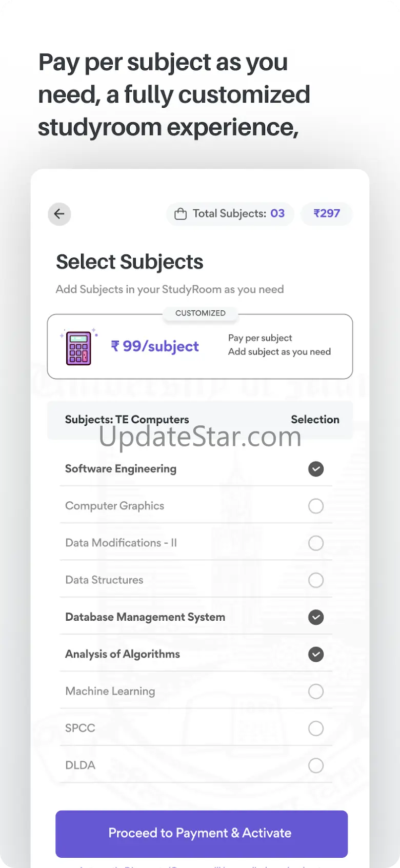Image resolution: width=400 pixels, height=868 pixels.
Task: Select Data Modifications - II radio circle
Action: (316, 543)
